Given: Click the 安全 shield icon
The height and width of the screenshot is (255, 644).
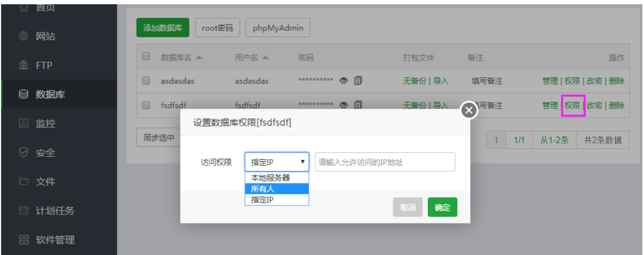Looking at the screenshot, I should [23, 153].
